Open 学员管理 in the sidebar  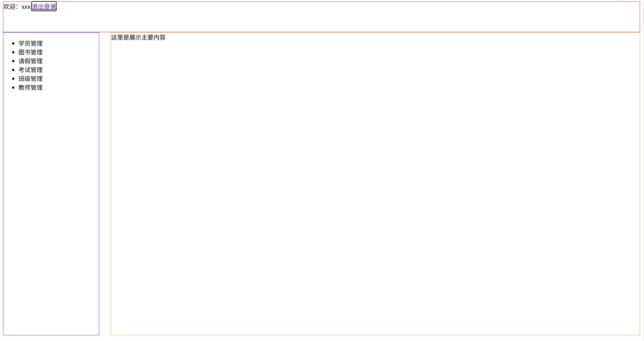point(31,44)
